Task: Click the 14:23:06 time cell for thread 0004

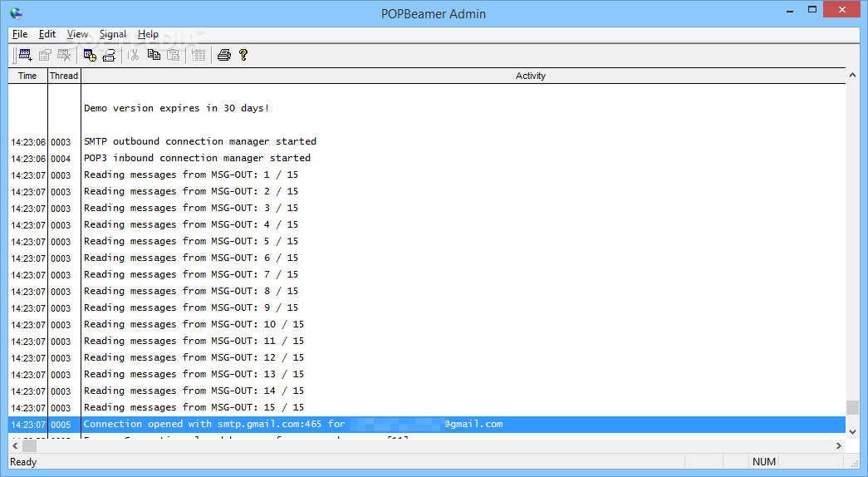Action: (28, 159)
